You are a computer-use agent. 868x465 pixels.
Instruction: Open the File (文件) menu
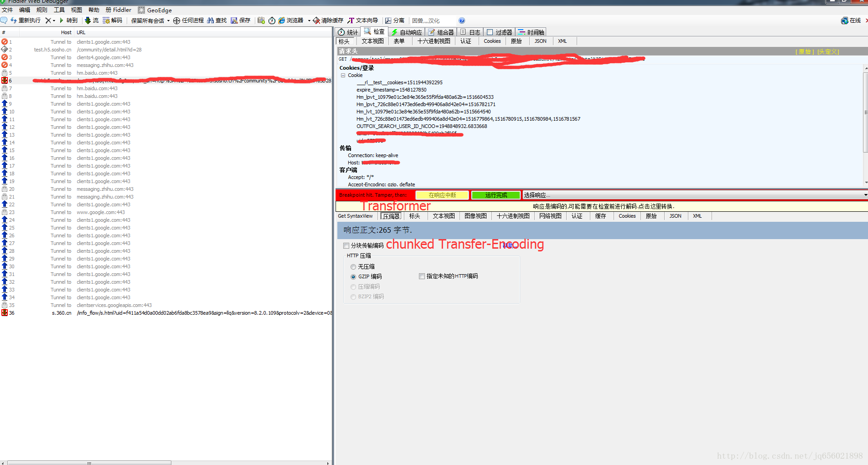[x=7, y=10]
